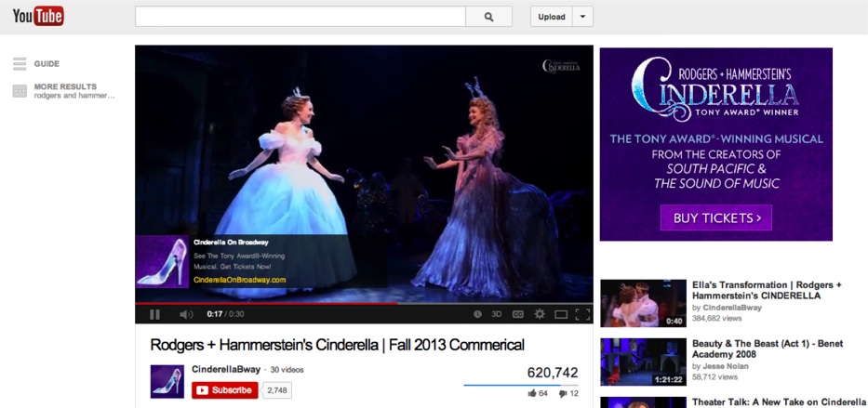Seek on the video progress bar
The height and width of the screenshot is (408, 868).
click(x=364, y=304)
